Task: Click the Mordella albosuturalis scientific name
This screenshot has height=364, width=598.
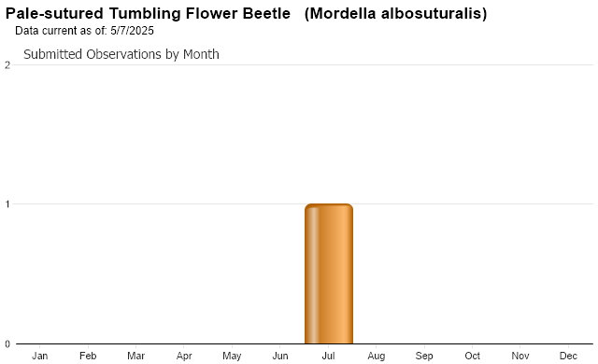Action: pyautogui.click(x=396, y=14)
